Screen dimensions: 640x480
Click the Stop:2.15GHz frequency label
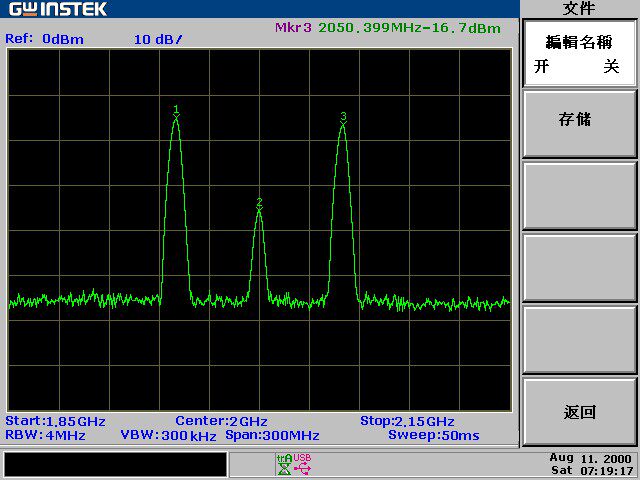coord(407,421)
